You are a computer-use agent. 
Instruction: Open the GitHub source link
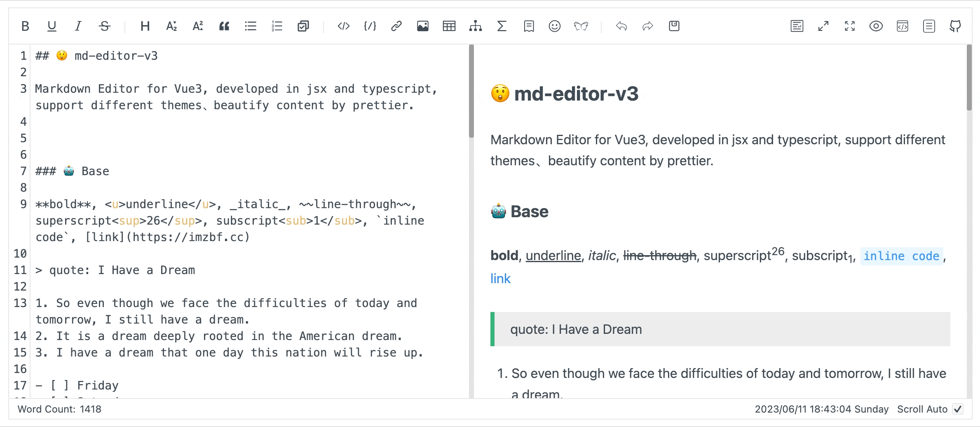pos(955,26)
